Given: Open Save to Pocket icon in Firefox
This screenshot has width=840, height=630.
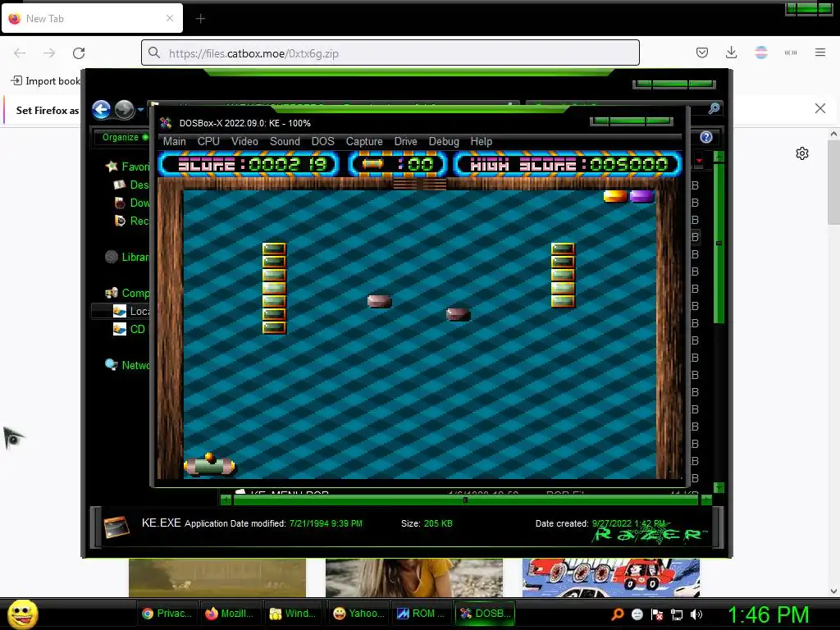Looking at the screenshot, I should [x=702, y=52].
